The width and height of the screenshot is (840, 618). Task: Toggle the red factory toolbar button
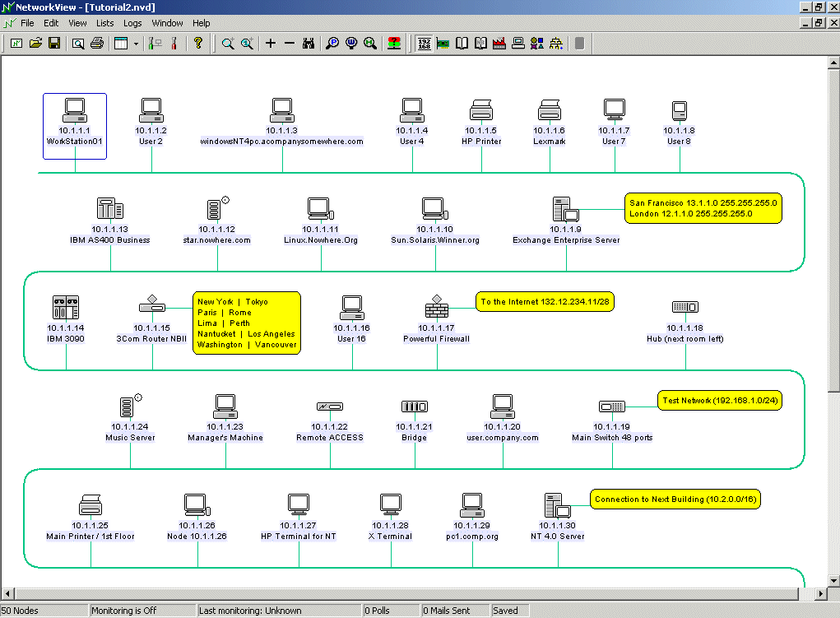point(499,44)
